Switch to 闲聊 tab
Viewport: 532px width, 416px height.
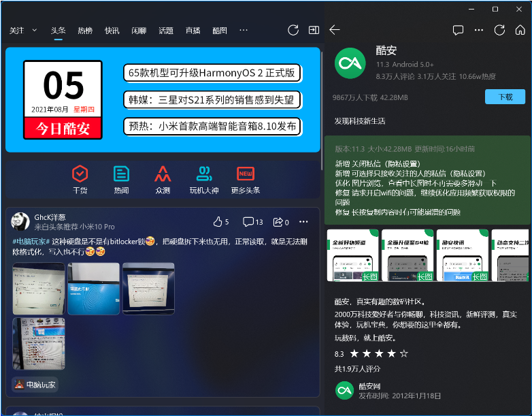click(139, 31)
